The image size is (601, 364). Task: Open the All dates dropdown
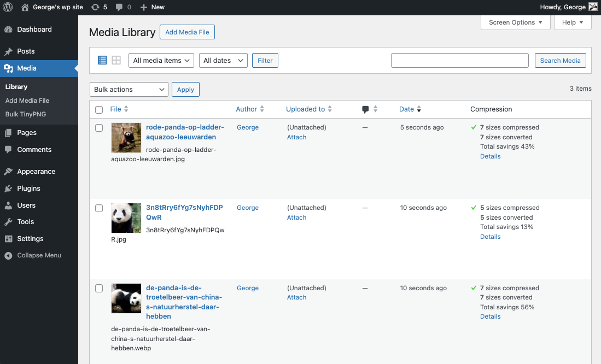(223, 61)
